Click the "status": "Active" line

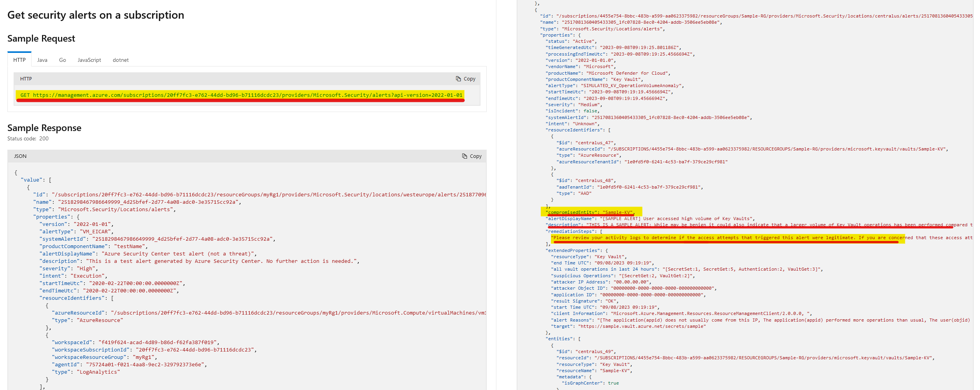pos(571,41)
